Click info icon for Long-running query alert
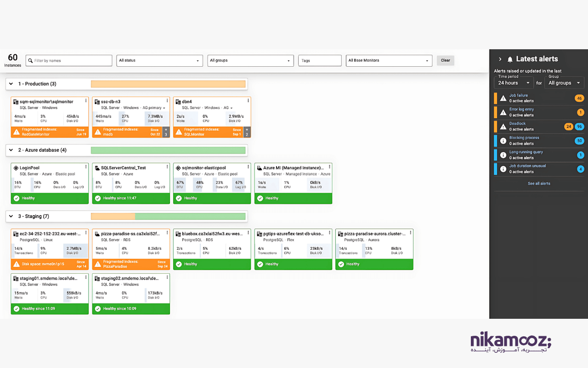The image size is (588, 368). [x=503, y=155]
